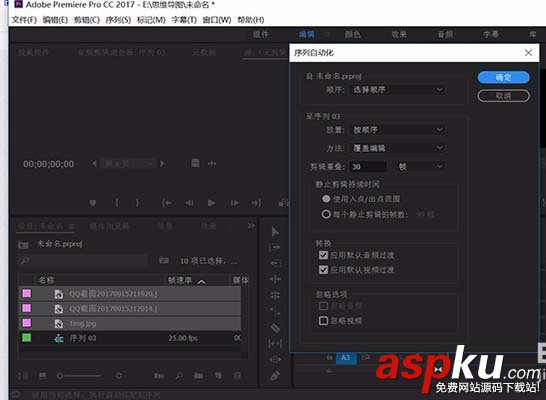The height and width of the screenshot is (400, 546).
Task: Check the 忽略视频 checkbox
Action: [x=323, y=321]
